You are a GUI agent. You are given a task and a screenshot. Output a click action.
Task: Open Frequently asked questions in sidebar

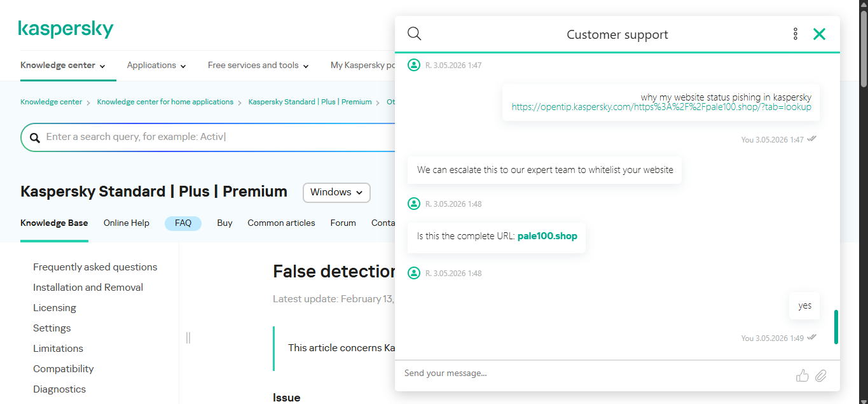(95, 267)
